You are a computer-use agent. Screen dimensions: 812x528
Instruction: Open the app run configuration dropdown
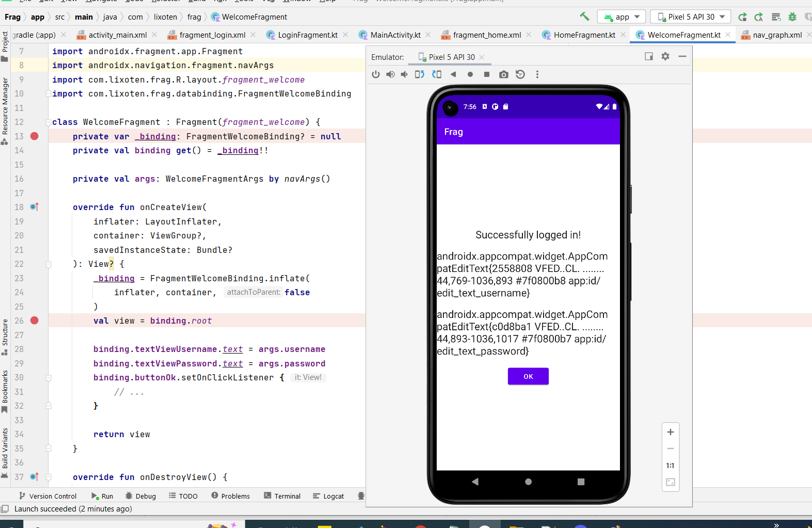622,17
